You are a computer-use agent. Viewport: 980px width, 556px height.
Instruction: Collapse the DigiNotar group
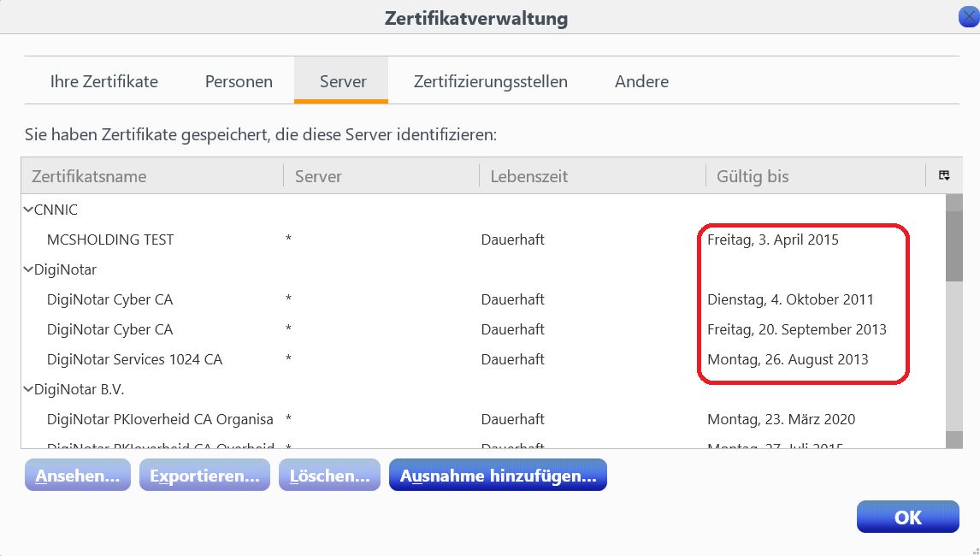pos(28,269)
